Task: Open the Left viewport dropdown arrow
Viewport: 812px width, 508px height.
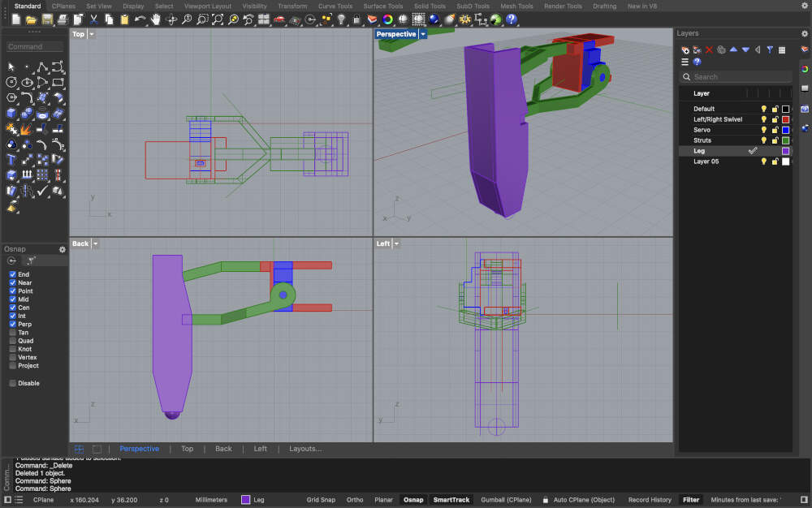Action: [397, 243]
